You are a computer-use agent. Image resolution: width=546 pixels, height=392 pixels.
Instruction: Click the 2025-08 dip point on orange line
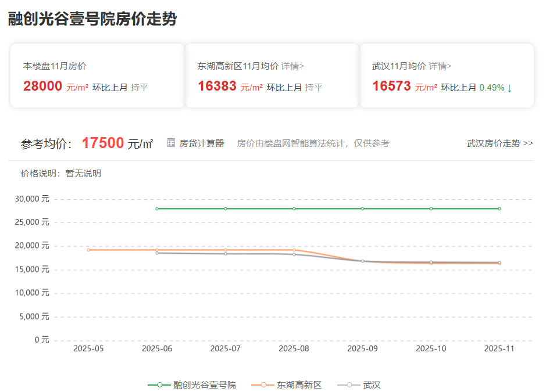click(x=294, y=250)
